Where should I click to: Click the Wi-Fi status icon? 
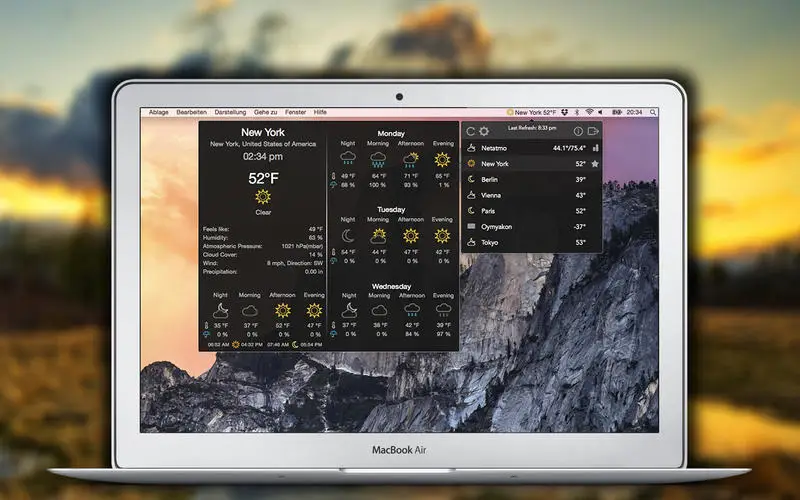coord(589,112)
